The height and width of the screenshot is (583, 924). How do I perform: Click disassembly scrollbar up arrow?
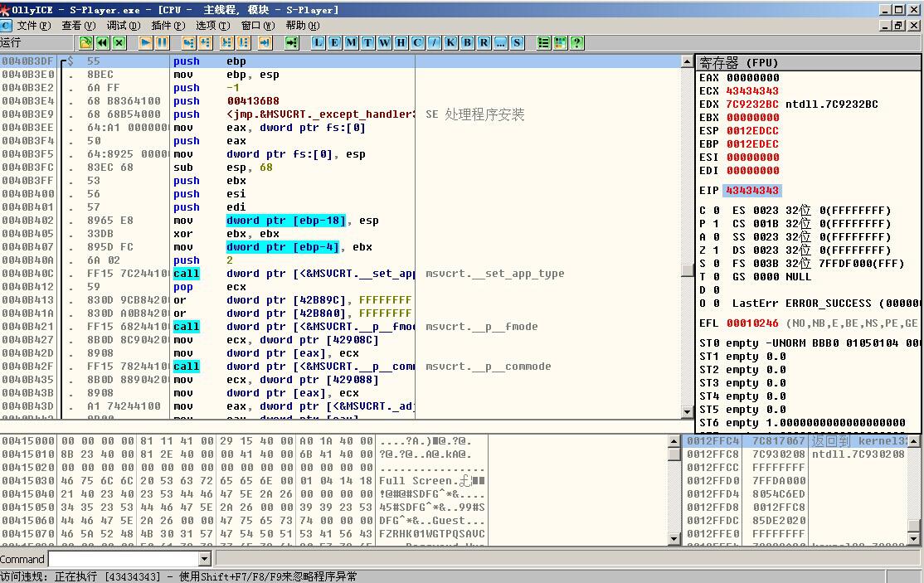pos(687,61)
